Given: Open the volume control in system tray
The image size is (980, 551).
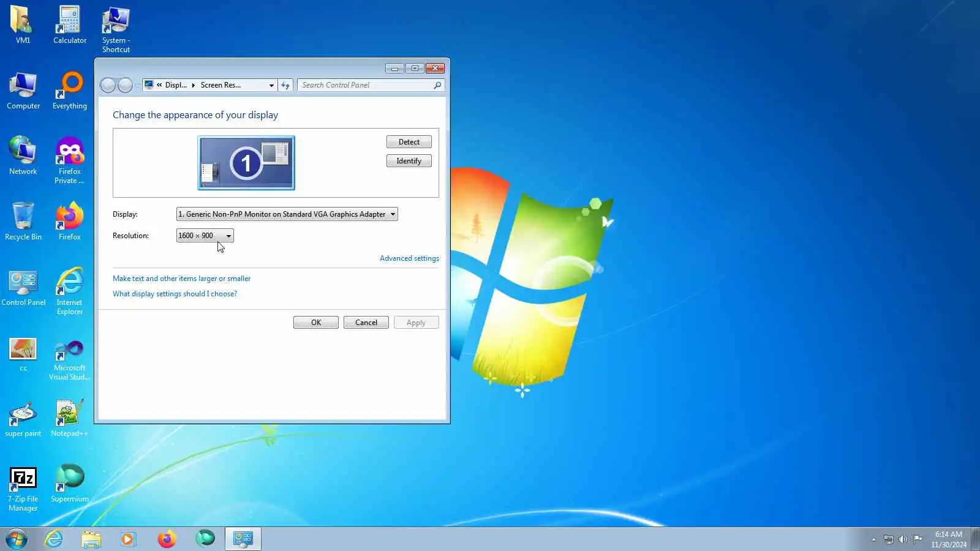Looking at the screenshot, I should (x=903, y=539).
